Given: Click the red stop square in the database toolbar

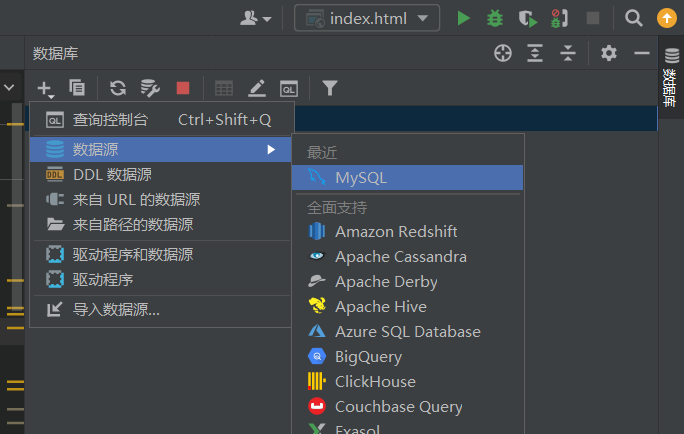Looking at the screenshot, I should click(183, 88).
